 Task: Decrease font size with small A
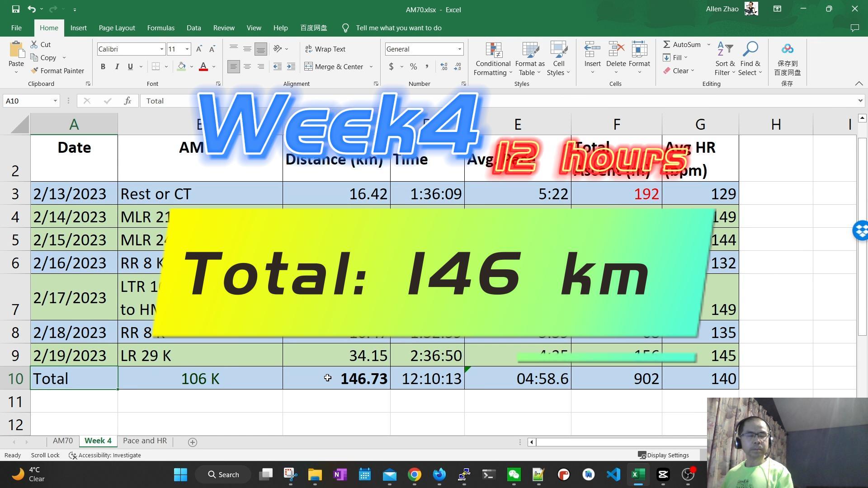(212, 49)
